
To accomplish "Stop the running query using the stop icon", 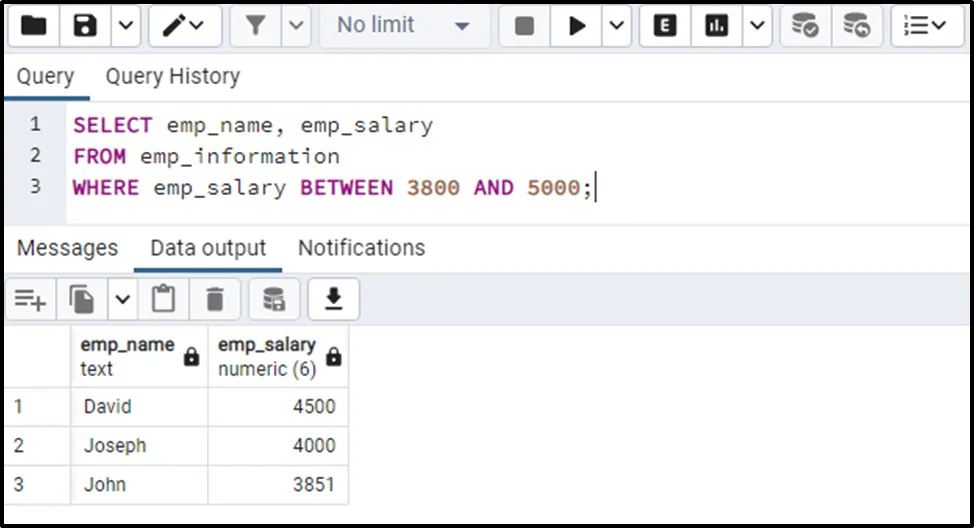I will tap(524, 25).
